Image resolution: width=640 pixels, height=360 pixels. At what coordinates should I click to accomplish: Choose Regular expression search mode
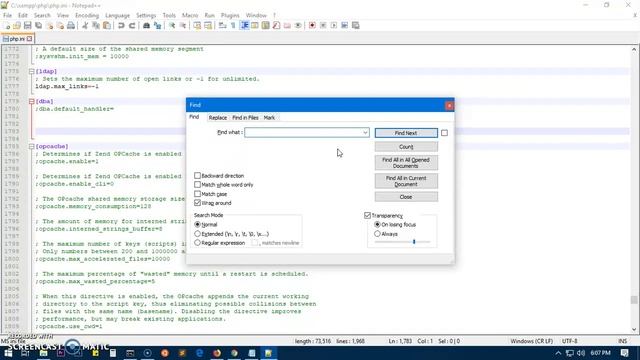click(198, 243)
